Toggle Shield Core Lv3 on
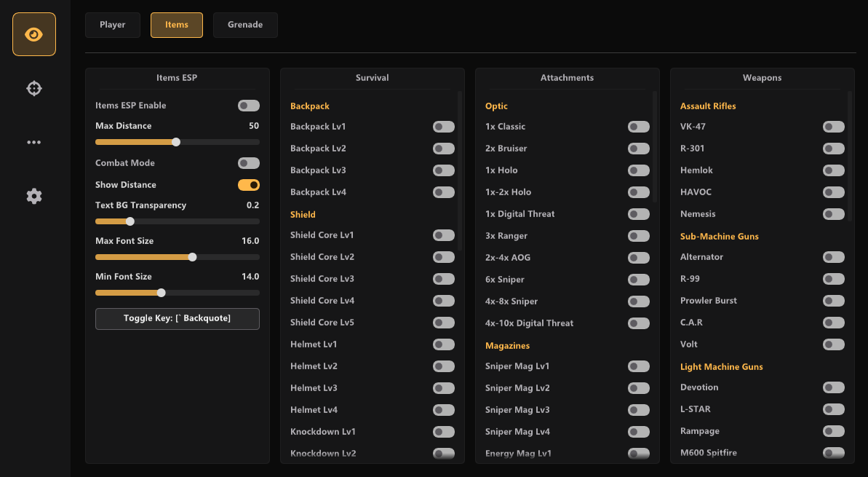 click(x=443, y=279)
